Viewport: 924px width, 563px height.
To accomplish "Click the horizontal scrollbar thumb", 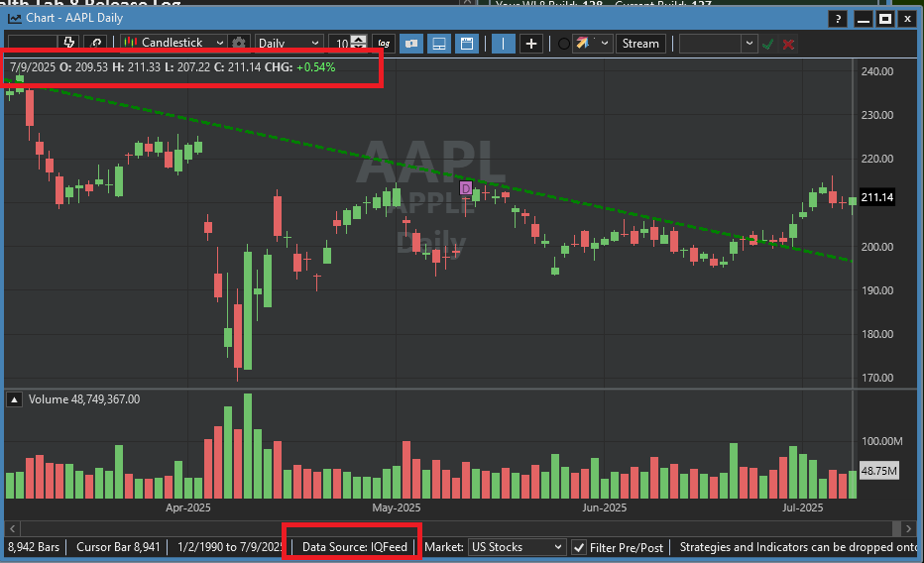I will pyautogui.click(x=896, y=528).
